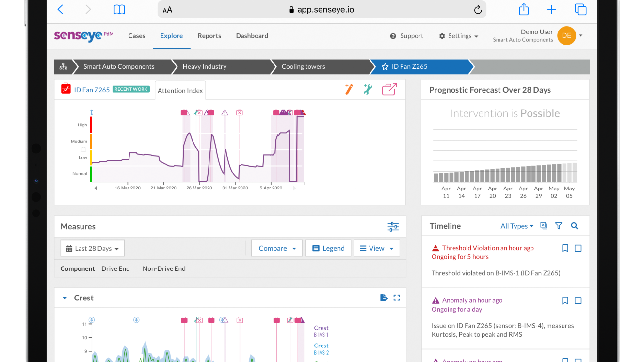Open the Settings dropdown menu

pos(459,36)
